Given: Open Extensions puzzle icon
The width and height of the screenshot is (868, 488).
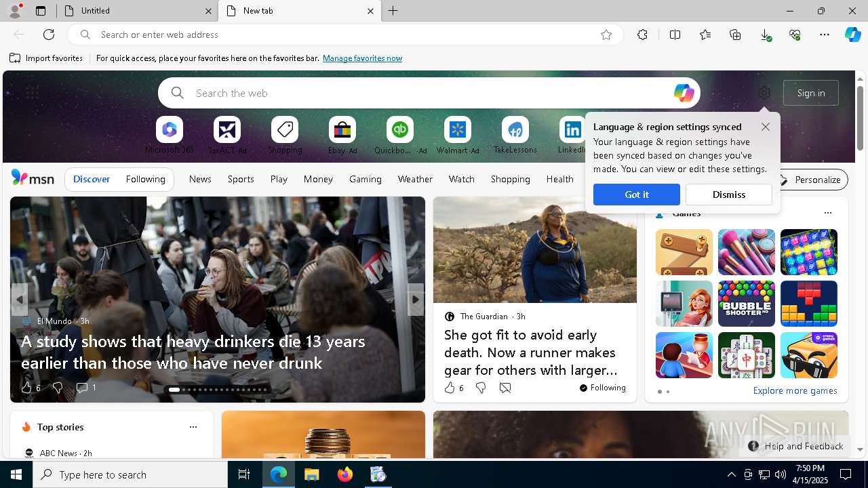Looking at the screenshot, I should coord(642,35).
